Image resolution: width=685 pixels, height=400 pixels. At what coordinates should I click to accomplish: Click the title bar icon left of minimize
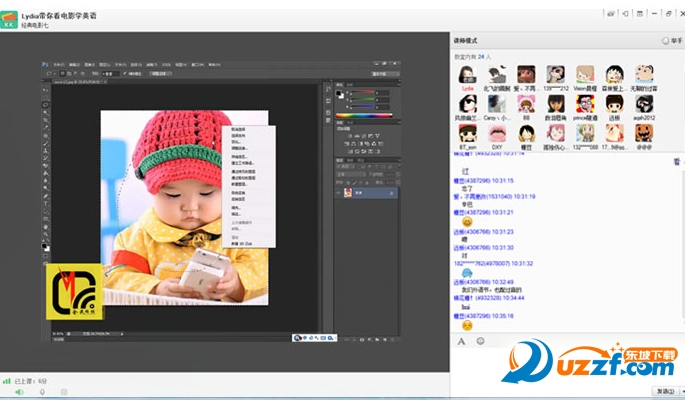(x=640, y=14)
